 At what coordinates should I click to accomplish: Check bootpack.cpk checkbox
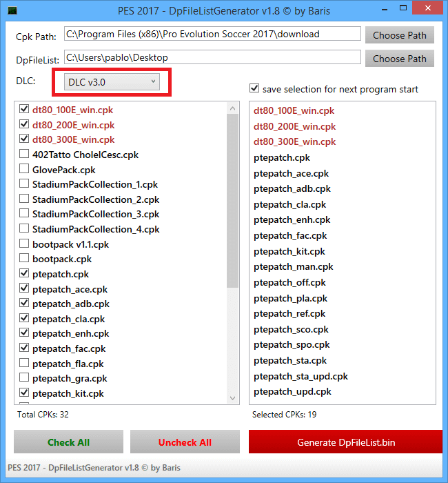(24, 258)
